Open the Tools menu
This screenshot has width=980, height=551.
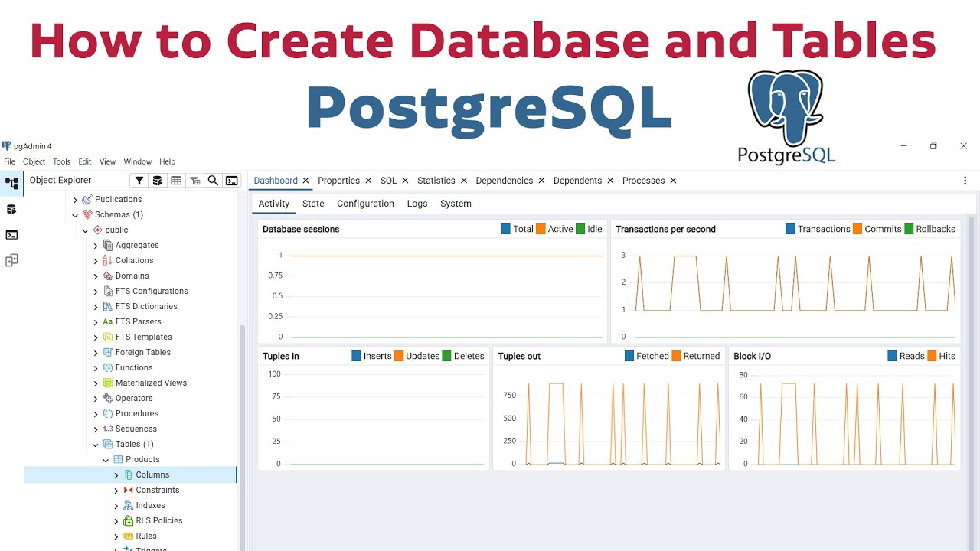point(61,161)
